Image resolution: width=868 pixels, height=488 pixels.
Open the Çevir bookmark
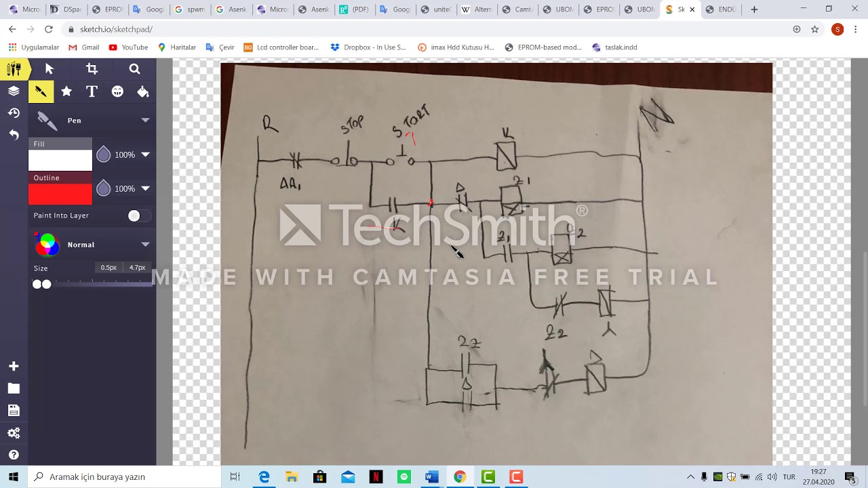tap(220, 47)
